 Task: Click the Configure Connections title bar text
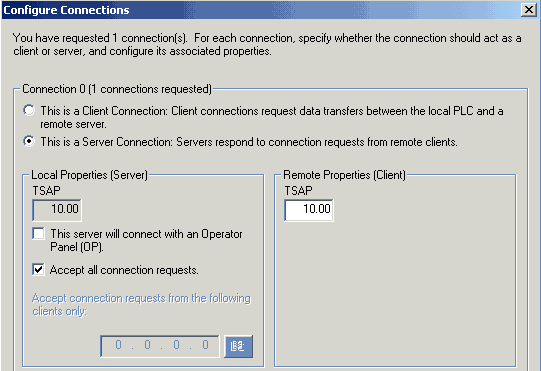pos(66,10)
